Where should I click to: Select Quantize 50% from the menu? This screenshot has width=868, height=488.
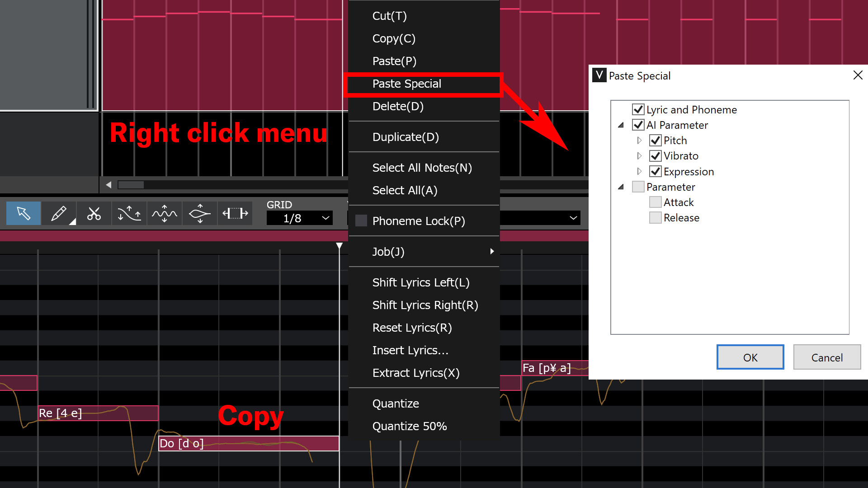click(410, 426)
